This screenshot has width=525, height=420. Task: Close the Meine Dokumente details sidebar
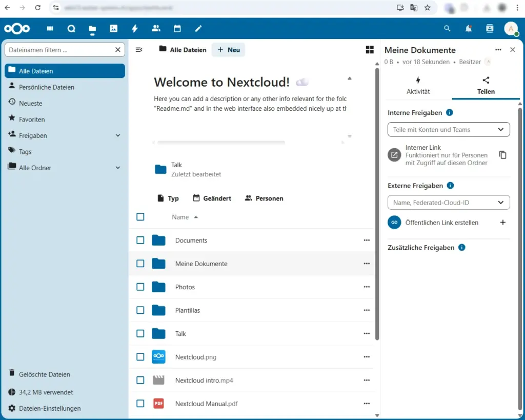point(513,50)
